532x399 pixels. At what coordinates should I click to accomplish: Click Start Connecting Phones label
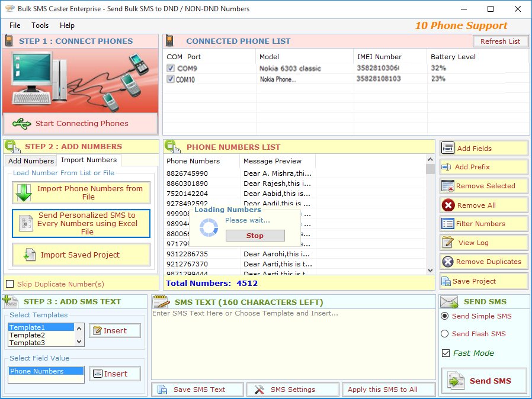[82, 123]
